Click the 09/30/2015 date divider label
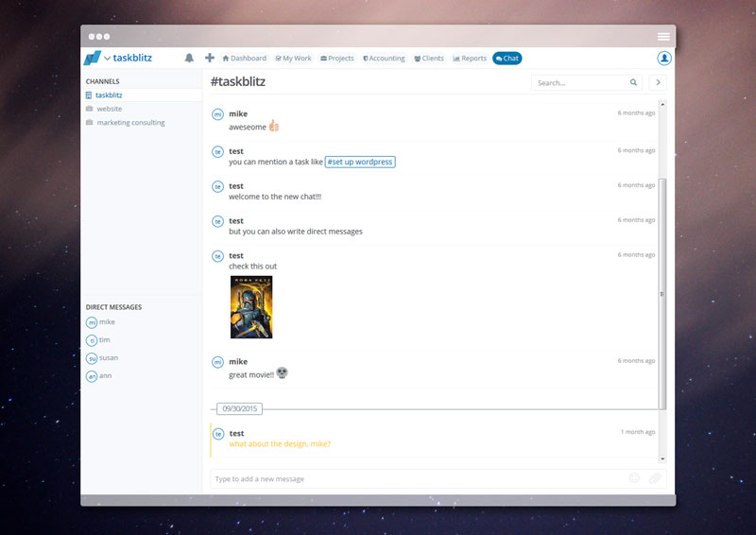This screenshot has height=535, width=756. (x=240, y=408)
